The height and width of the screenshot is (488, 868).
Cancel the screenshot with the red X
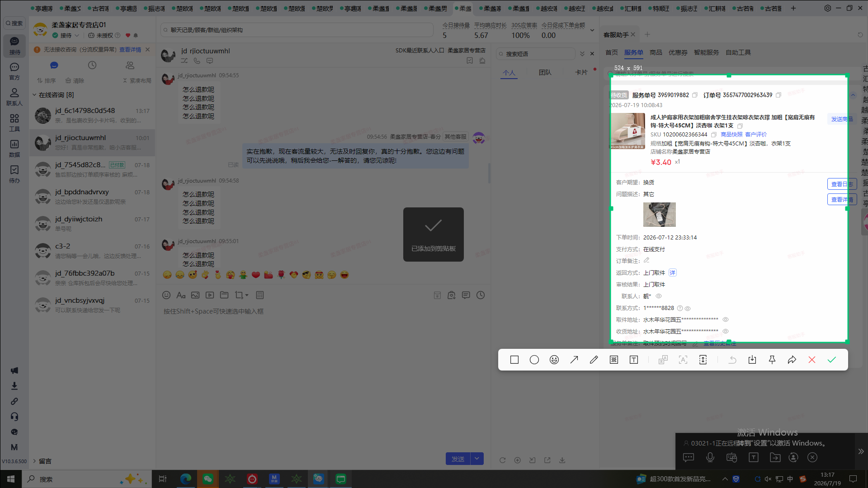[x=812, y=360]
